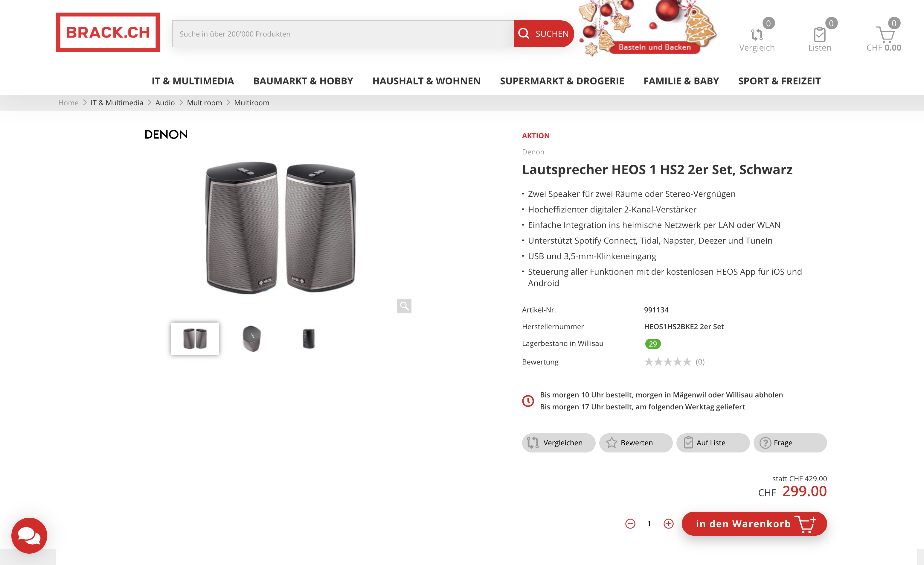The height and width of the screenshot is (565, 924).
Task: Open the SPORT & FREIZEIT menu
Action: [x=779, y=81]
